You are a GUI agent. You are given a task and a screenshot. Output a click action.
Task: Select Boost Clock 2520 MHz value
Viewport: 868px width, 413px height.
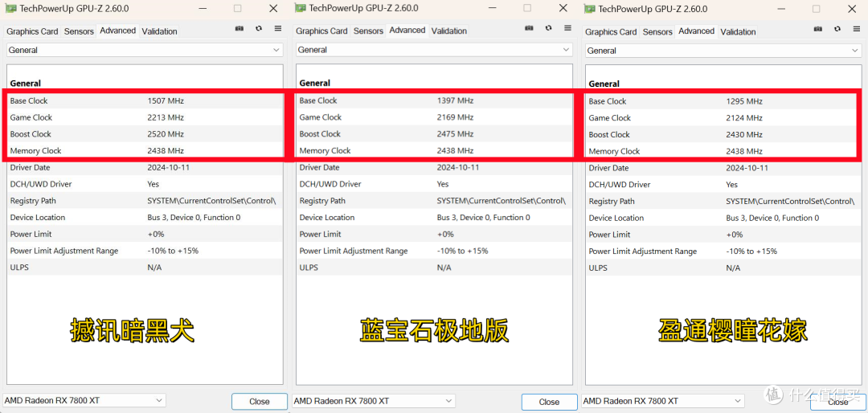(x=166, y=134)
